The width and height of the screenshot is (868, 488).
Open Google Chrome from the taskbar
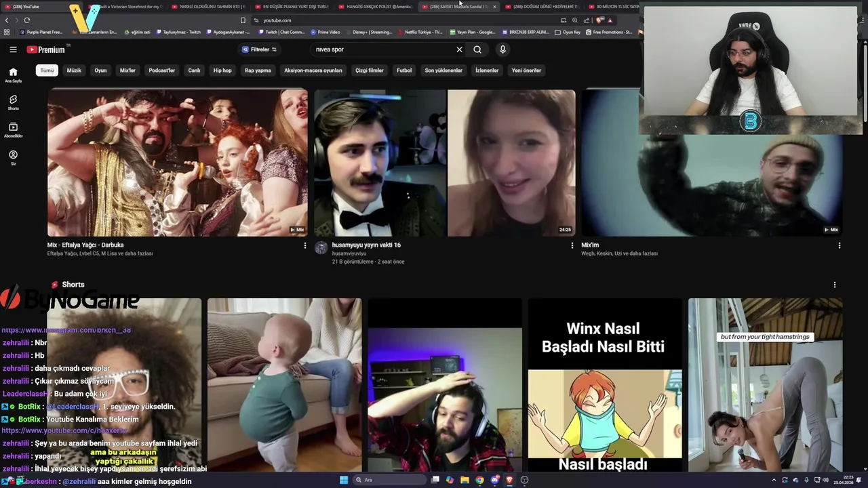click(x=479, y=480)
